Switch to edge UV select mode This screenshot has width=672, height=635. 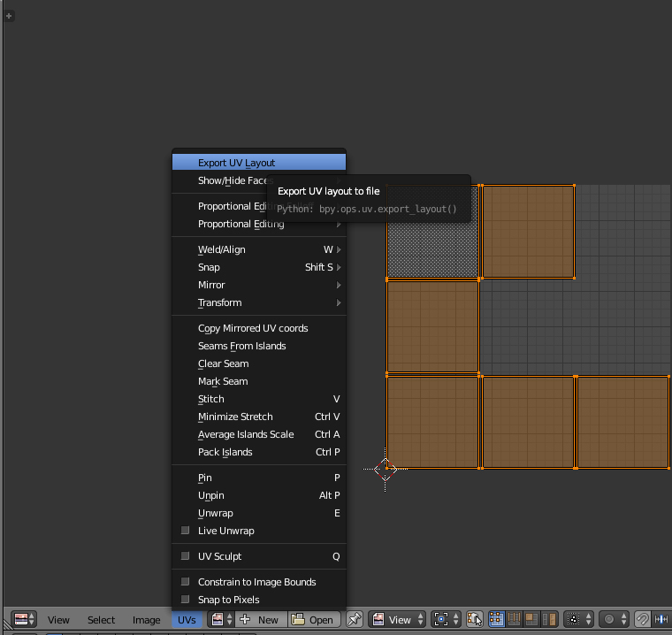[x=514, y=620]
